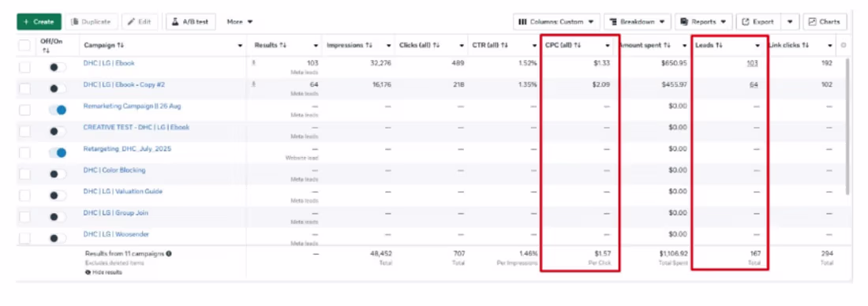The width and height of the screenshot is (868, 306).
Task: Open the CTR (all) column dropdown arrow
Action: (x=534, y=46)
